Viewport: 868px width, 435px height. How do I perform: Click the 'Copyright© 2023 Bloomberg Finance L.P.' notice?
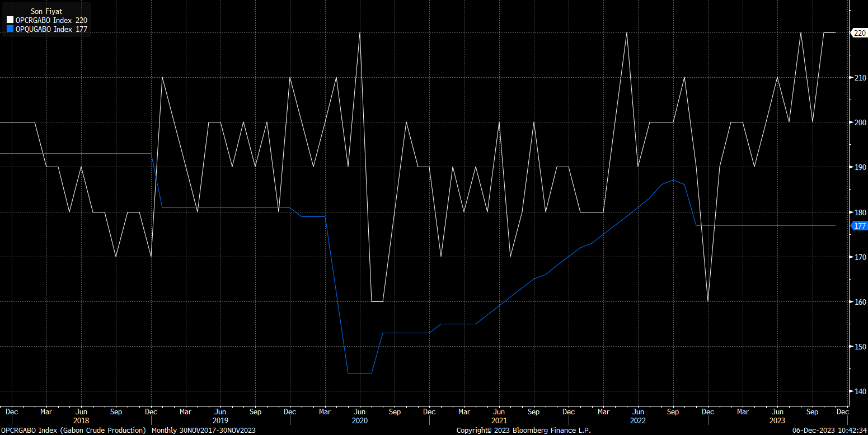(523, 430)
